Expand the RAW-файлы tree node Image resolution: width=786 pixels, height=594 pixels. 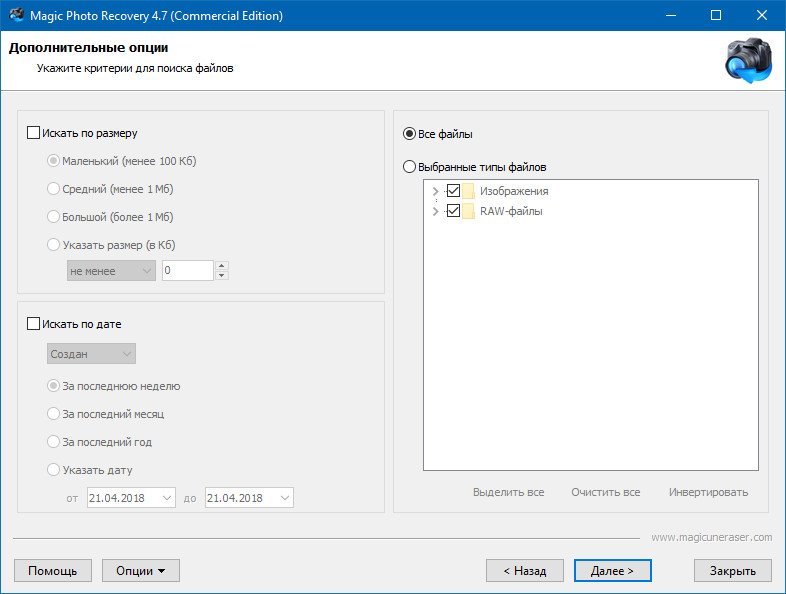[x=435, y=211]
